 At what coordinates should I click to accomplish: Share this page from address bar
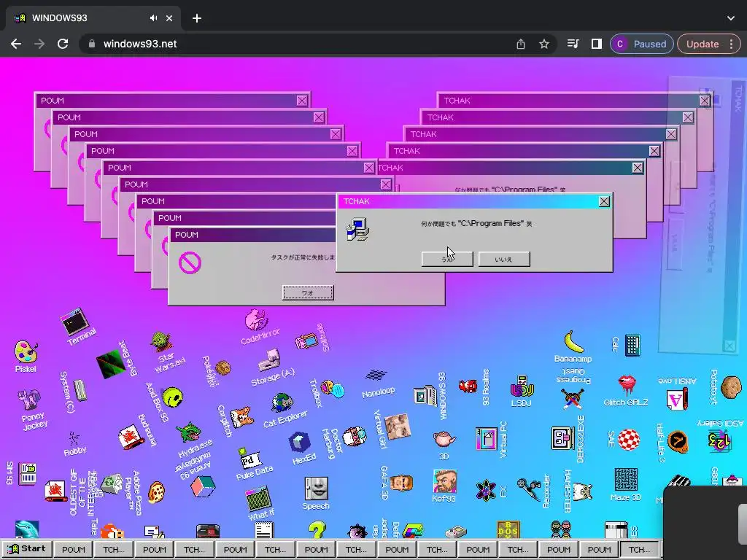pos(521,44)
